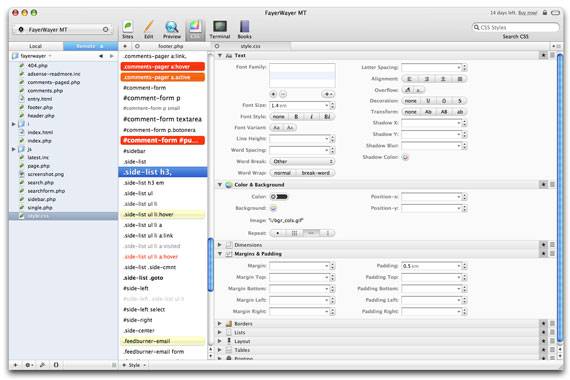The image size is (570, 380).
Task: Open the Books toolbar icon
Action: pyautogui.click(x=245, y=29)
